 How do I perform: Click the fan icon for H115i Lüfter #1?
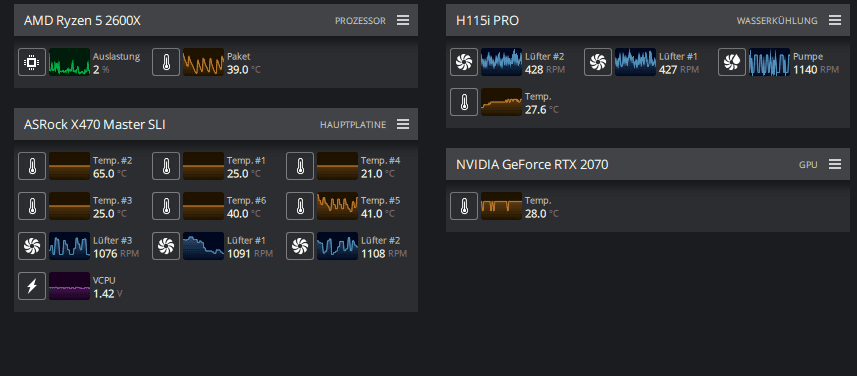[x=598, y=62]
